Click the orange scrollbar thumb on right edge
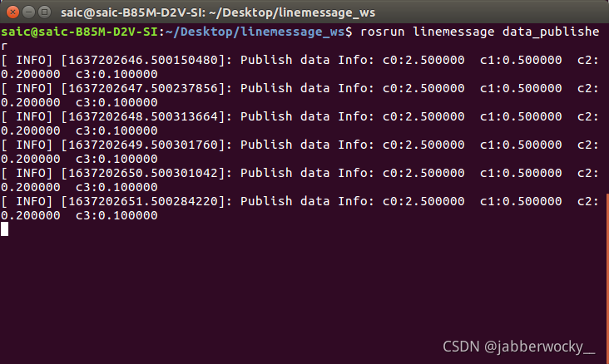Viewport: 609px width, 364px height. [x=607, y=278]
